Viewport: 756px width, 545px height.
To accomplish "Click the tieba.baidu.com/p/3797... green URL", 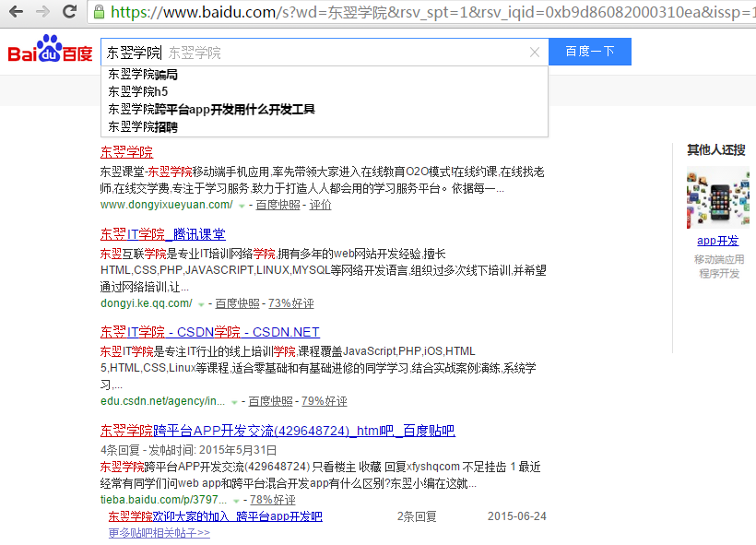I will [163, 500].
